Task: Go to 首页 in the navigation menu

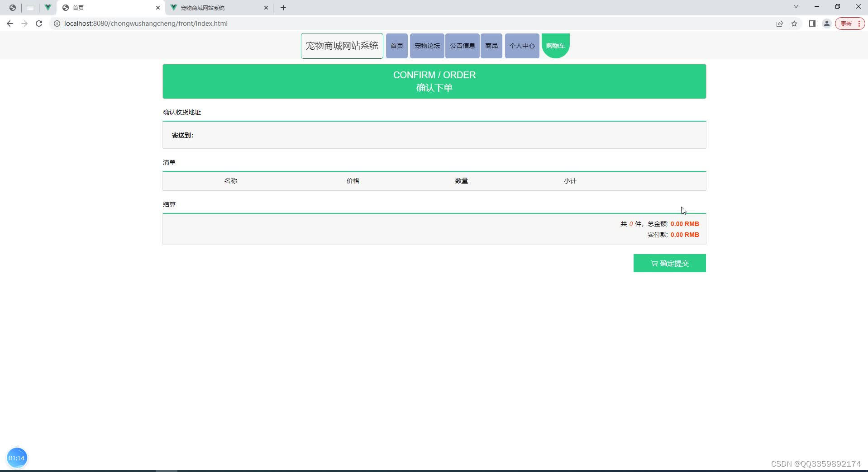Action: pos(397,46)
